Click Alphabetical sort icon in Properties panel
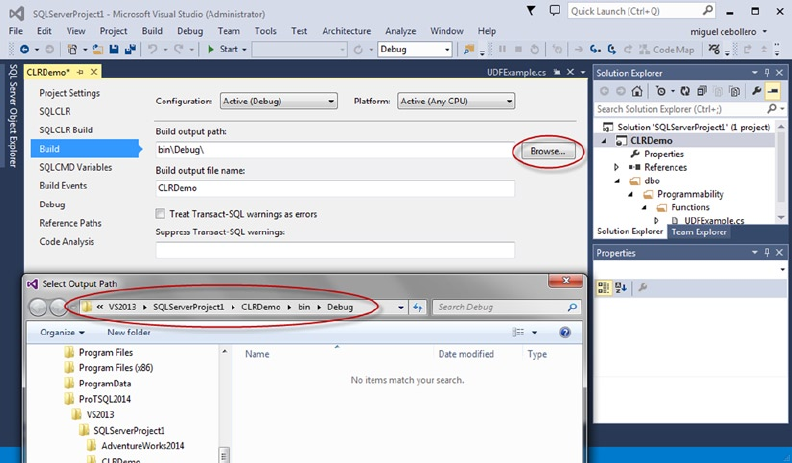The image size is (792, 463). pyautogui.click(x=621, y=288)
